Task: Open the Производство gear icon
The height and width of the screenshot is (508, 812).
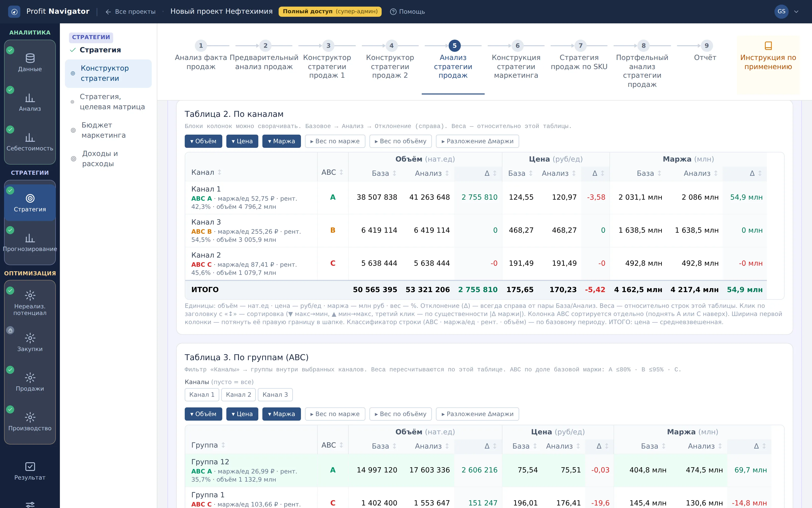Action: 30,417
